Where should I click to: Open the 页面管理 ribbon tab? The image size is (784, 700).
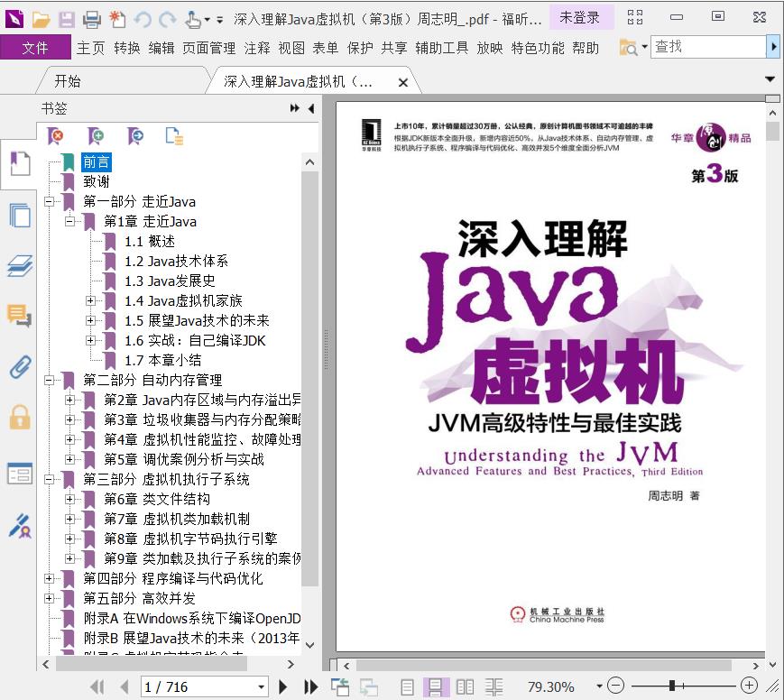click(209, 48)
